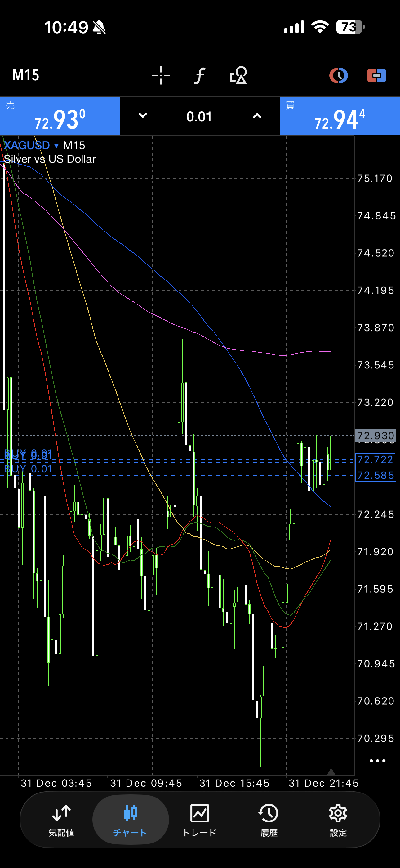Activate the crosshair cursor tool
The image size is (400, 868).
click(x=161, y=75)
